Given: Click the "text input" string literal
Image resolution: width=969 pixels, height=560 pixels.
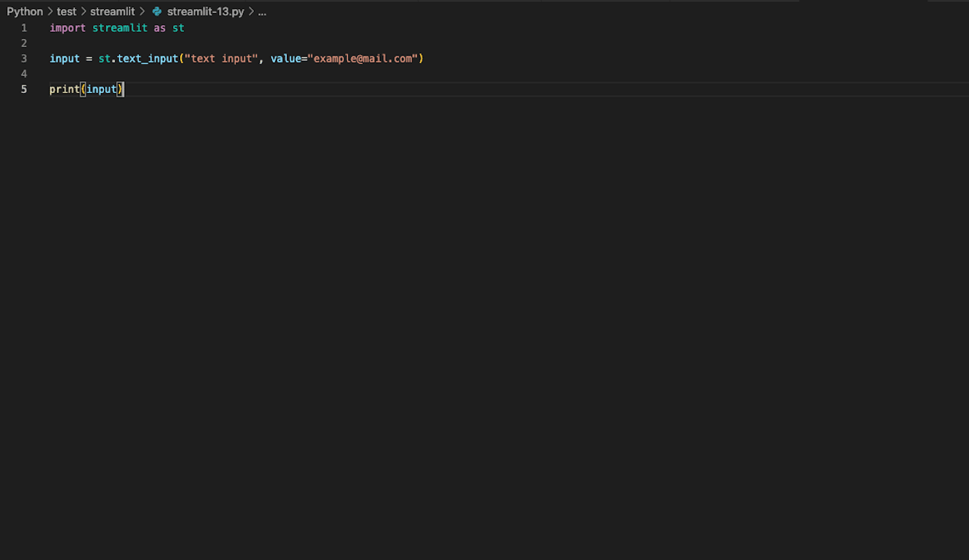Looking at the screenshot, I should [x=221, y=58].
